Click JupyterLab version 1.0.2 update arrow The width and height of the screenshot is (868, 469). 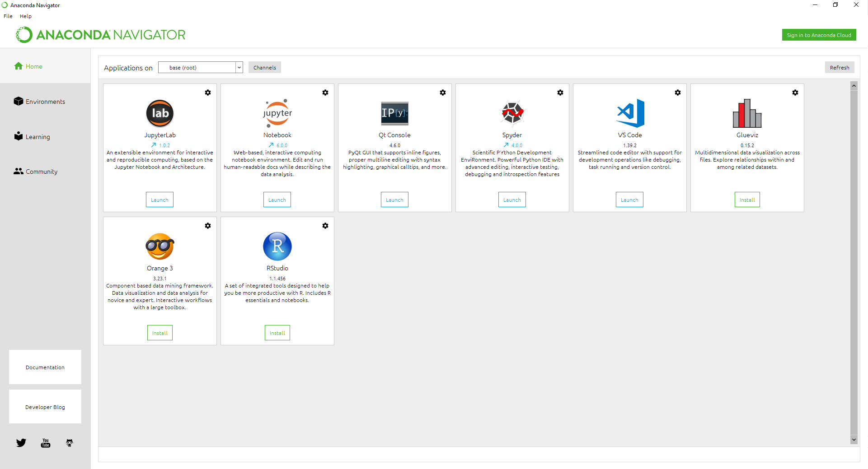(x=154, y=145)
